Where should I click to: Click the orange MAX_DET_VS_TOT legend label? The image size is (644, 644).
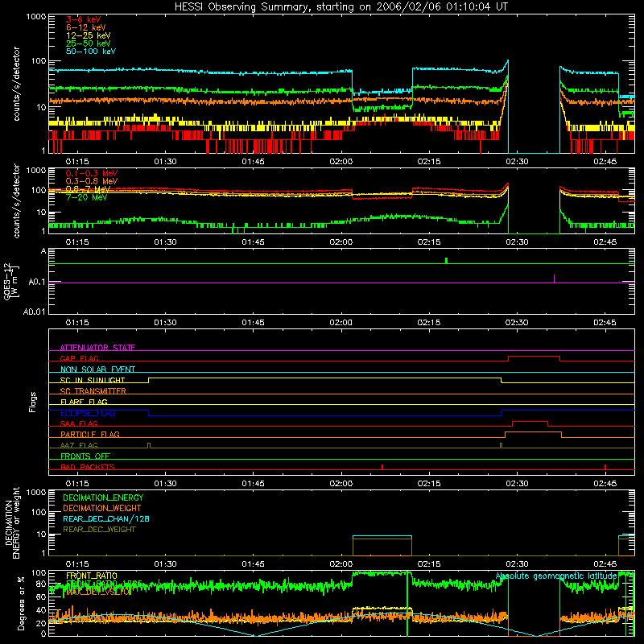pyautogui.click(x=98, y=592)
